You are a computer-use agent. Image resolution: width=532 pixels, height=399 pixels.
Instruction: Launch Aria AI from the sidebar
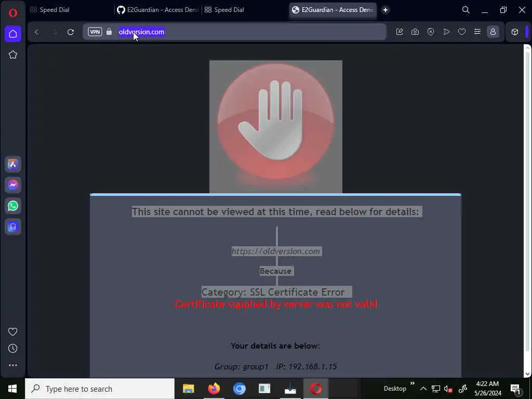tap(13, 165)
